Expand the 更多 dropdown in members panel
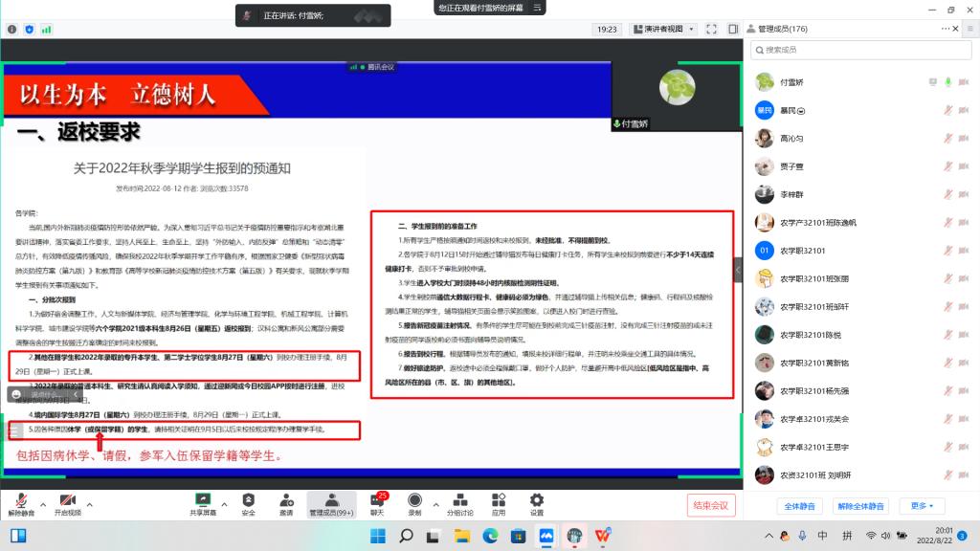This screenshot has width=980, height=551. click(x=922, y=505)
